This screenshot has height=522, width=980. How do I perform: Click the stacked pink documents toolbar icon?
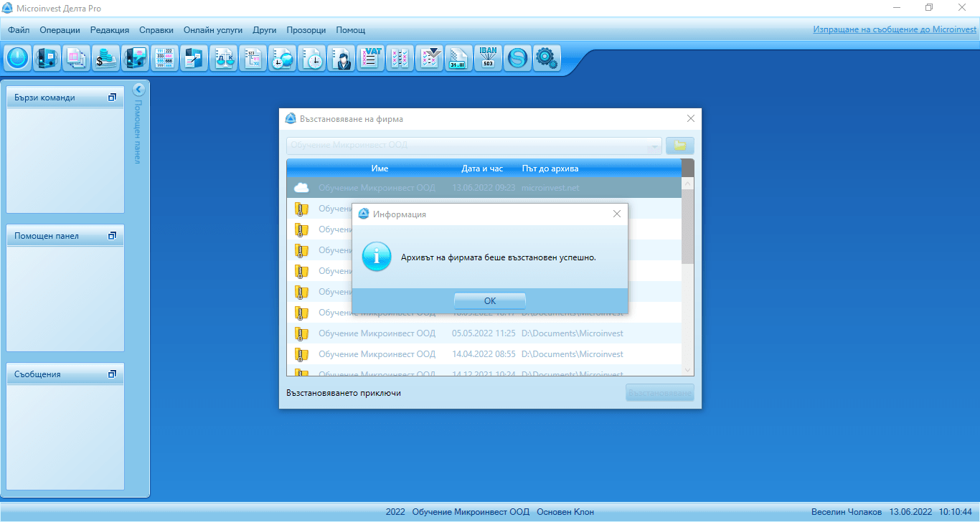[75, 58]
